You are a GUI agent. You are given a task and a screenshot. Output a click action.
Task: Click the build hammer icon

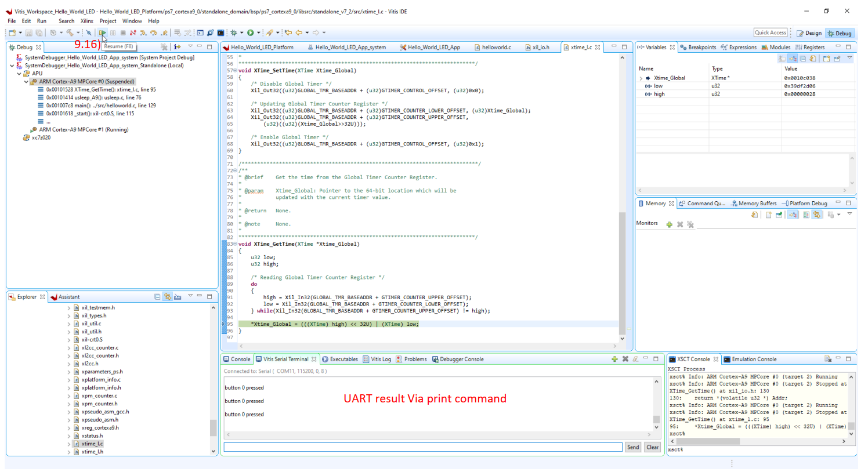(70, 33)
